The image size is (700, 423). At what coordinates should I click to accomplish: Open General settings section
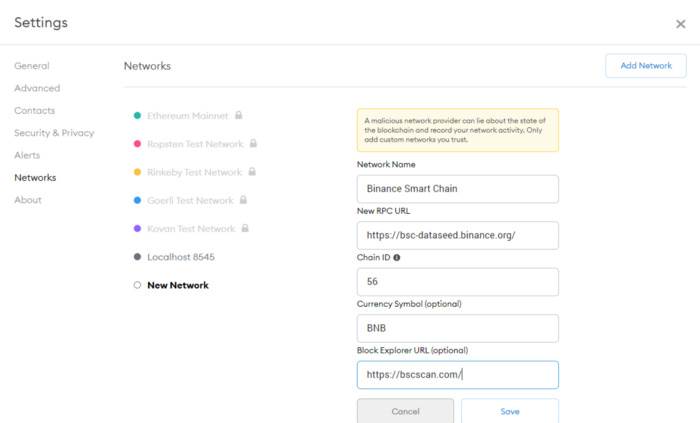pos(32,66)
